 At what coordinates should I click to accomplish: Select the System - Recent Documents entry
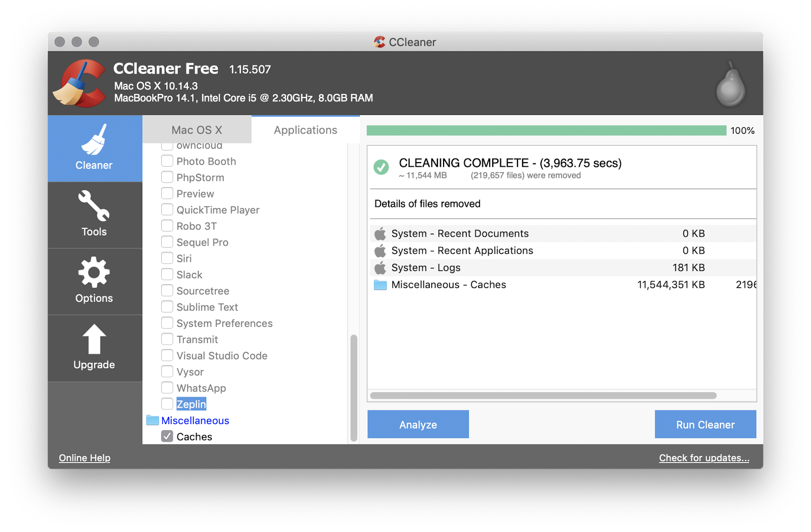[x=460, y=233]
